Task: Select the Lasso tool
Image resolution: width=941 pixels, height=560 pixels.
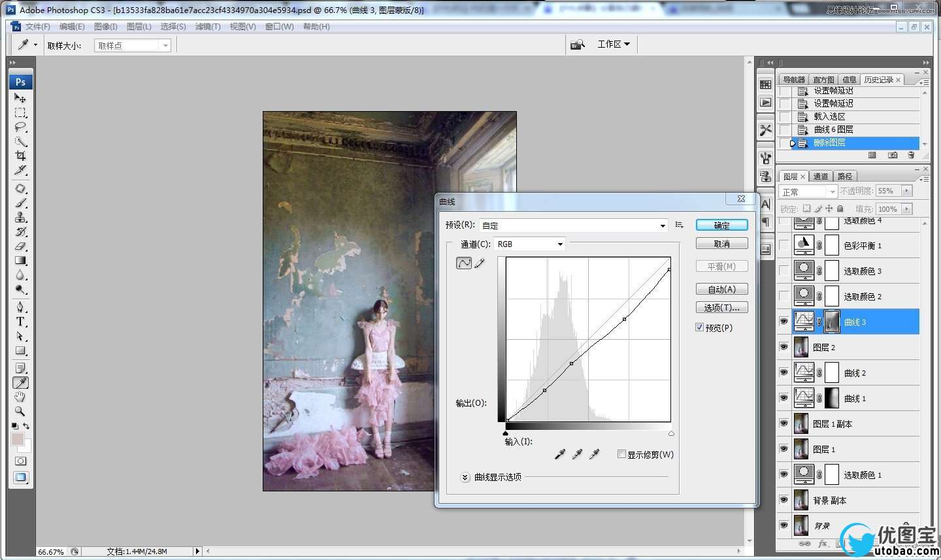Action: tap(20, 127)
